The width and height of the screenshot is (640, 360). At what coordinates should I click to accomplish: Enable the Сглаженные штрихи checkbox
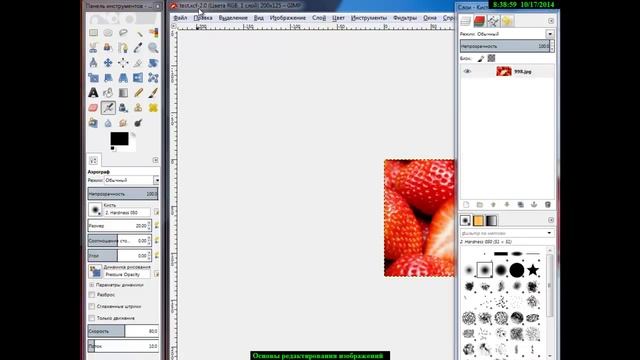92,306
